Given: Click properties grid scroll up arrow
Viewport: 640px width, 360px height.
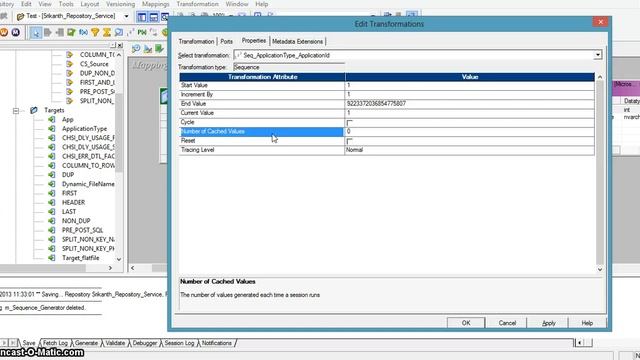Looking at the screenshot, I should (x=600, y=77).
